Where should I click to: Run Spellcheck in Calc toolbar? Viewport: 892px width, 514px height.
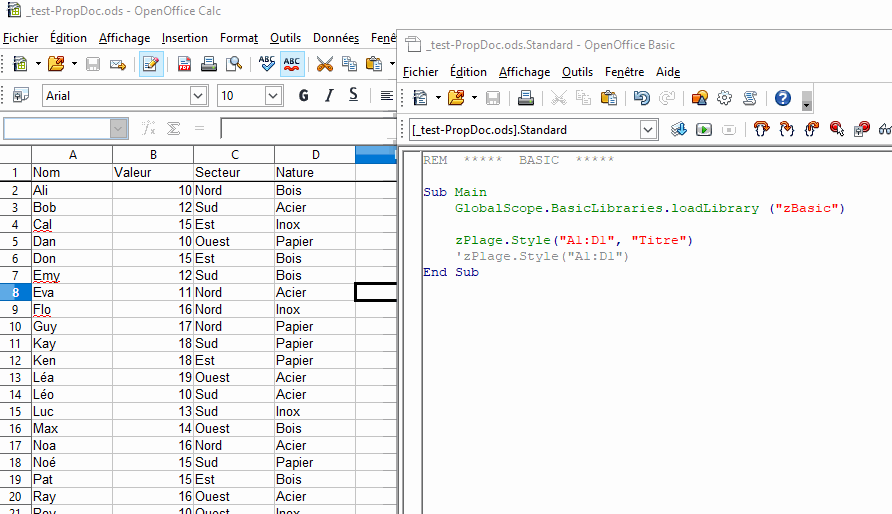tap(266, 64)
